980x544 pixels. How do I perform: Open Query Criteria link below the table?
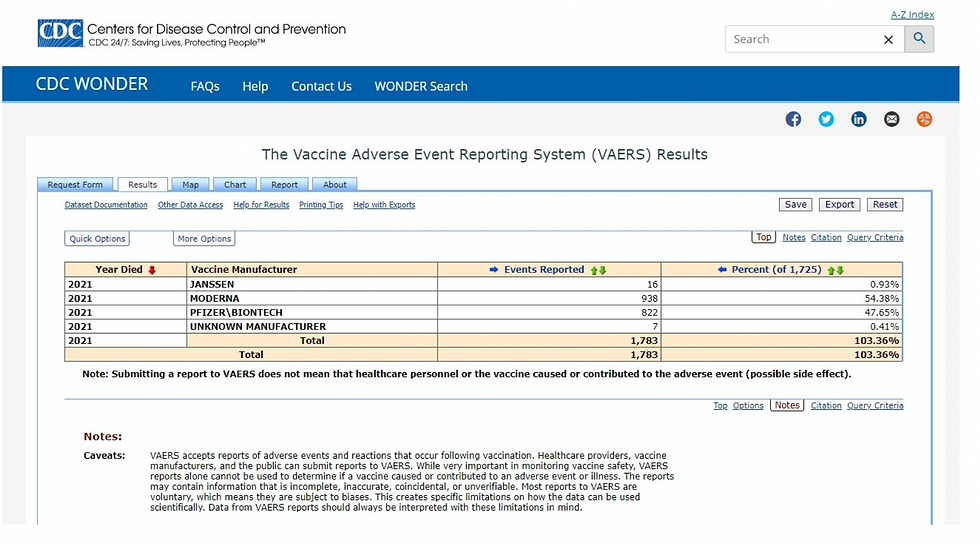[875, 405]
